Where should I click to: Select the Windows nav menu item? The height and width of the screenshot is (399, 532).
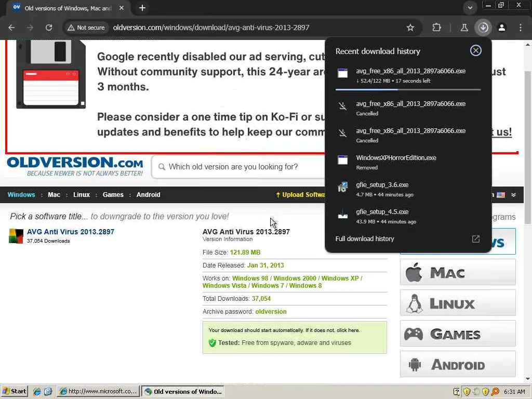21,195
